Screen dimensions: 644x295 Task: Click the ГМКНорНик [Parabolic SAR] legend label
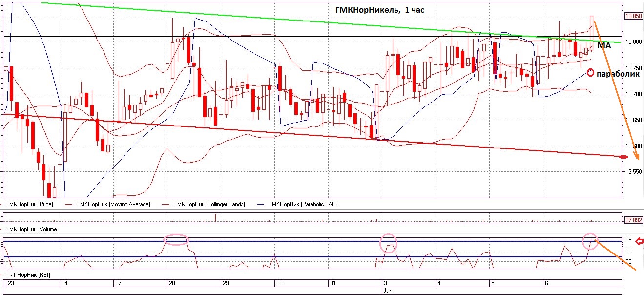pos(303,204)
